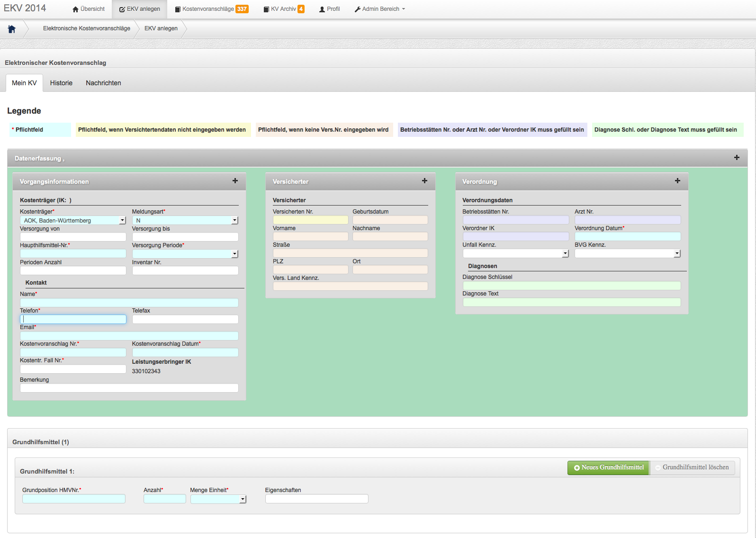The image size is (756, 538).
Task: Toggle the Verordnung panel plus icon
Action: [677, 180]
